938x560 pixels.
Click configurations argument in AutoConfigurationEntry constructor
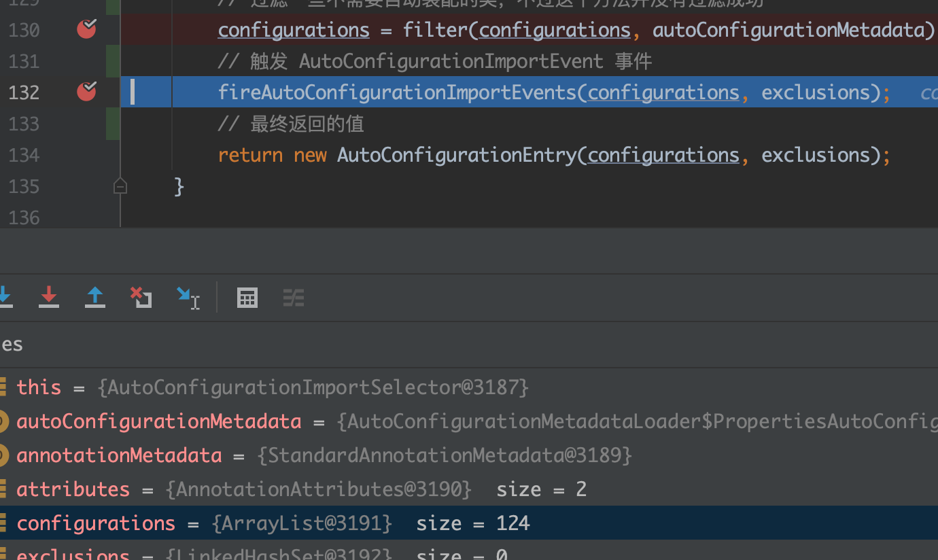coord(663,155)
